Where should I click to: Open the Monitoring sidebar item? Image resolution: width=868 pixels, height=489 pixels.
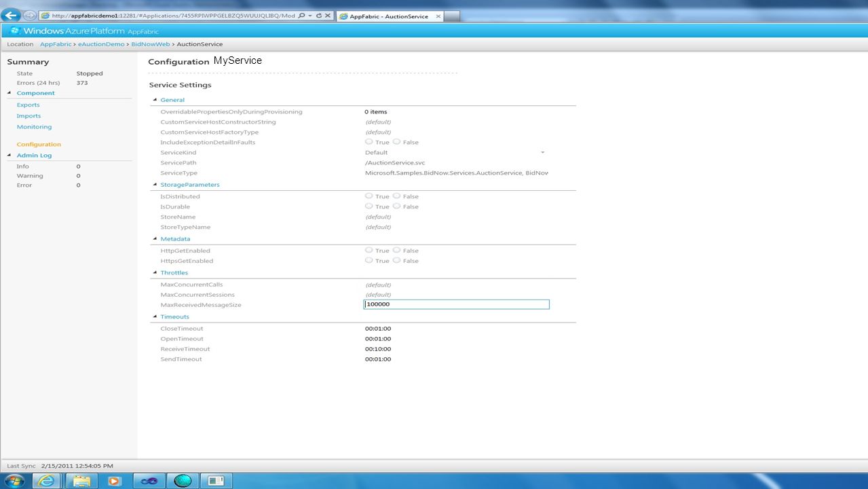34,126
